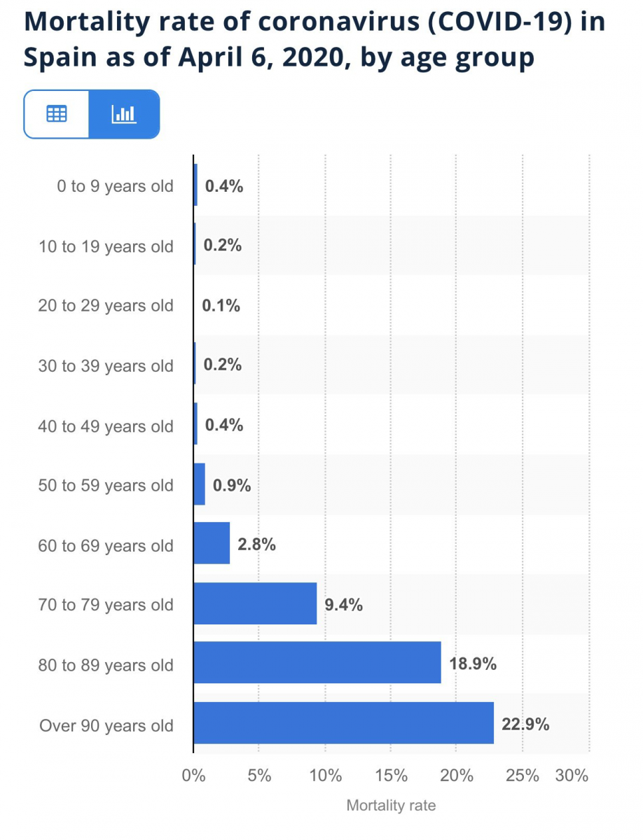Screen dimensions: 643x840
Task: Click the Mortality rate axis title
Action: (391, 806)
